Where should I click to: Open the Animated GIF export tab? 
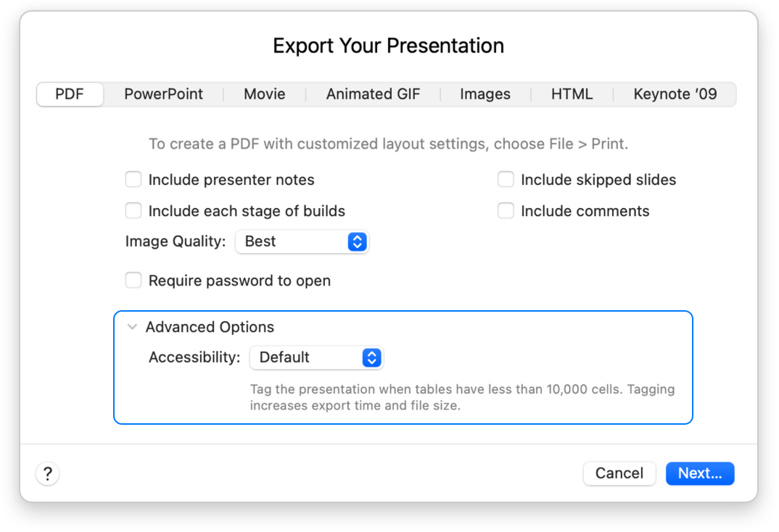(373, 94)
